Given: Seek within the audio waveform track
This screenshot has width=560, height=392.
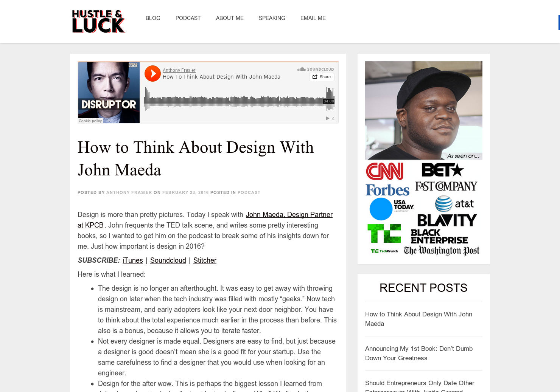Looking at the screenshot, I should (239, 99).
